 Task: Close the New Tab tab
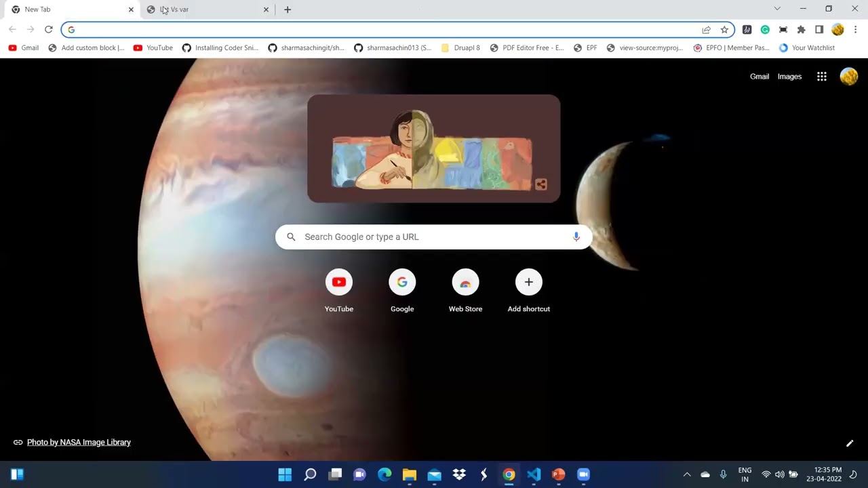(x=131, y=9)
